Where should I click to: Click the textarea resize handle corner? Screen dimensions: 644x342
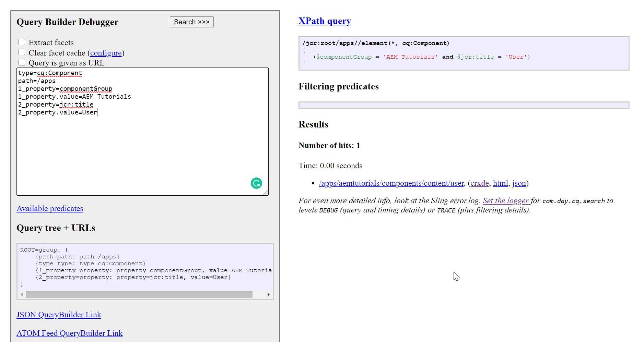coord(267,192)
